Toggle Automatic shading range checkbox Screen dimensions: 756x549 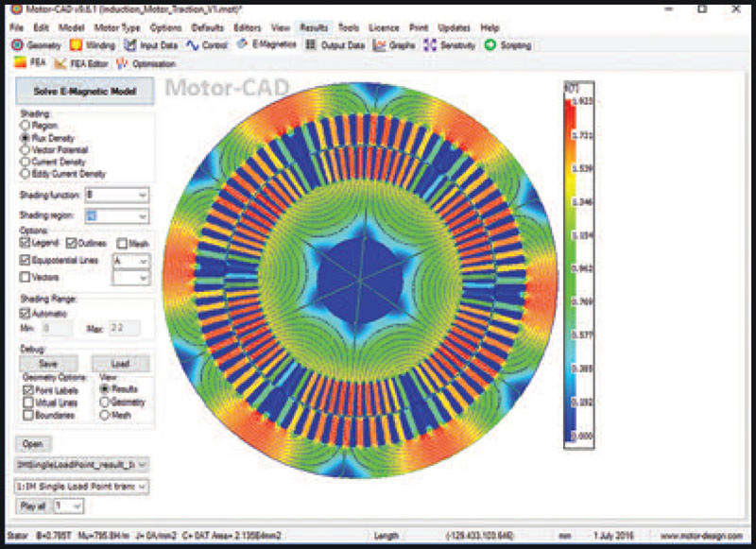(26, 314)
